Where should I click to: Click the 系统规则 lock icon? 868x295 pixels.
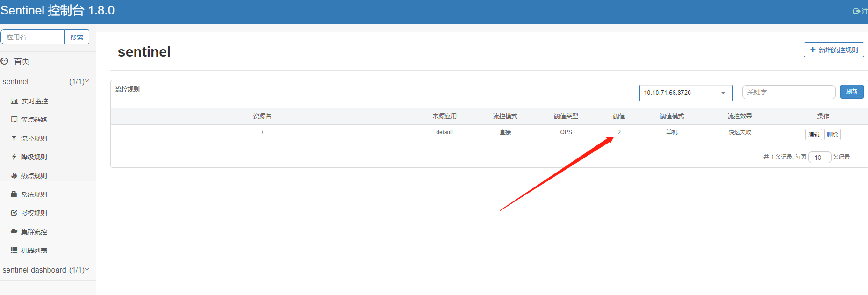click(14, 194)
